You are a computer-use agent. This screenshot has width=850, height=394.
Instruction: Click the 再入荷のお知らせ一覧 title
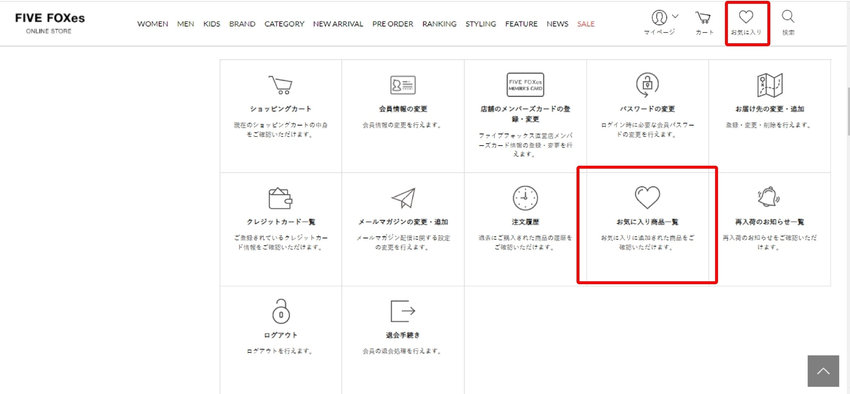point(769,222)
